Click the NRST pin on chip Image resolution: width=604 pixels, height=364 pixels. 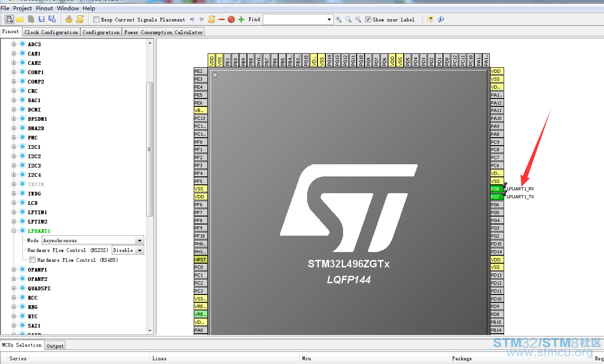coord(201,259)
